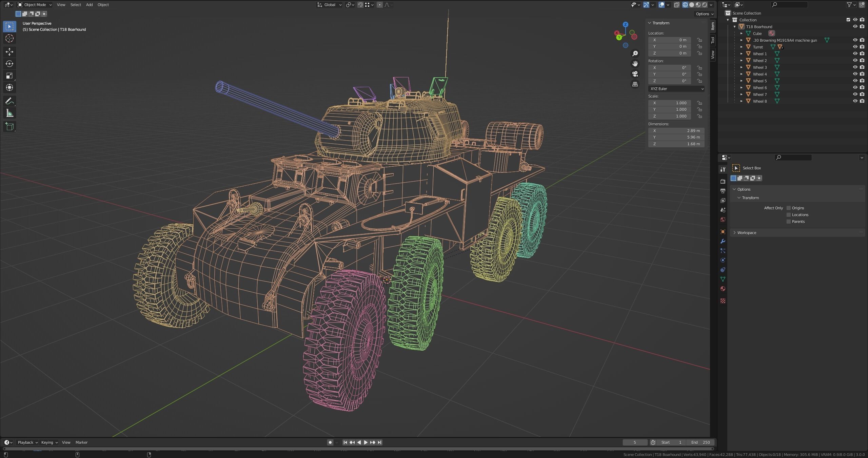Open the Scene properties icon
This screenshot has height=458, width=868.
(x=723, y=210)
